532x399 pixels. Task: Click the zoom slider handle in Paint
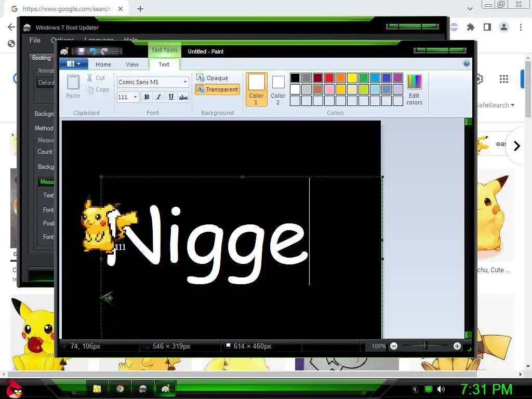tap(425, 345)
